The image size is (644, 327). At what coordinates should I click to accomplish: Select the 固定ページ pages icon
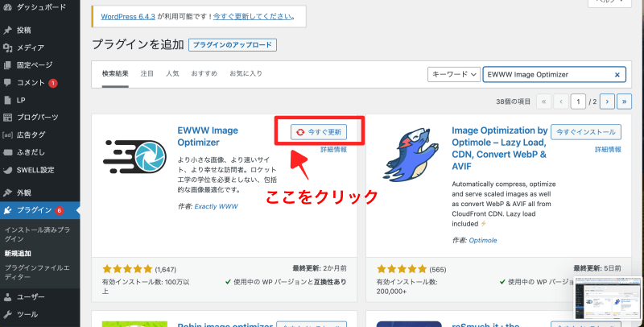pyautogui.click(x=7, y=65)
